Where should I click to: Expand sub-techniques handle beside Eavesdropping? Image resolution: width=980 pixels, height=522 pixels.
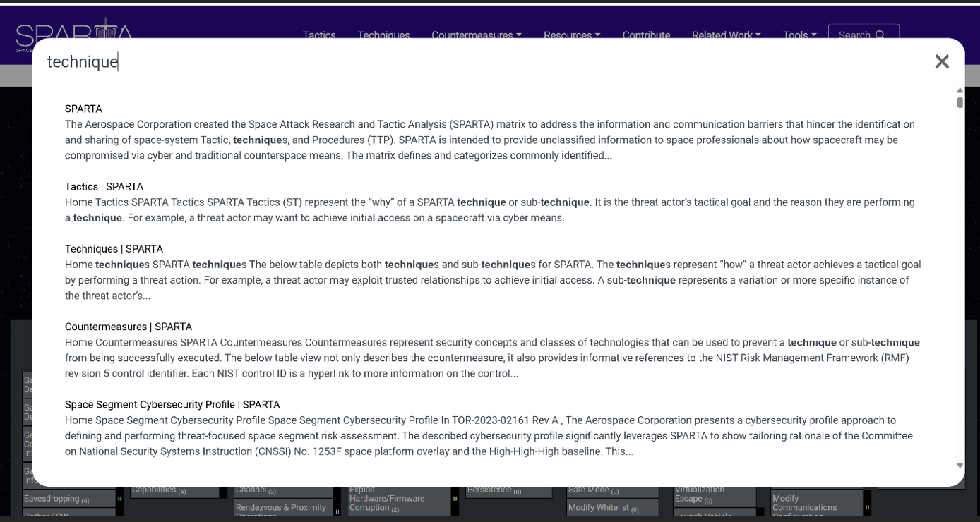[120, 499]
